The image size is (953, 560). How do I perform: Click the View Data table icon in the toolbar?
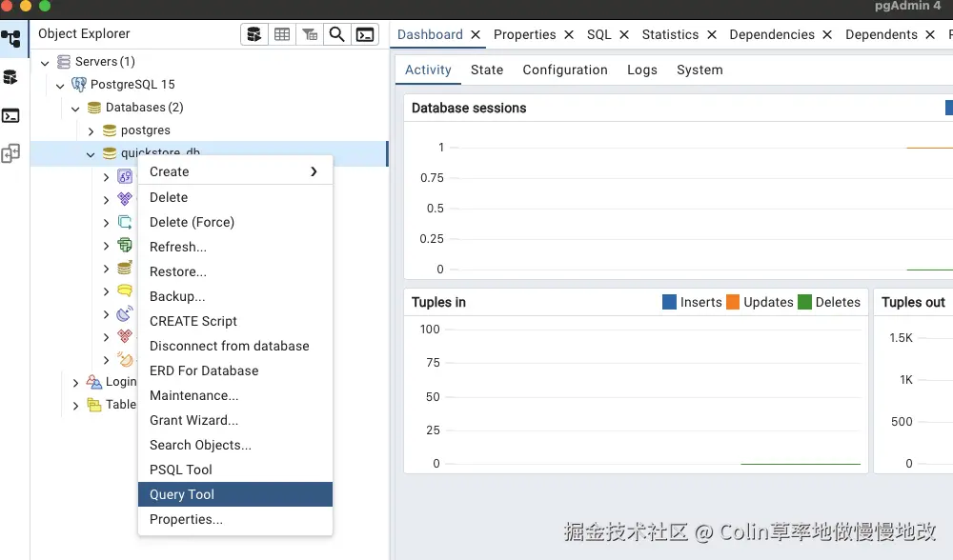coord(282,34)
